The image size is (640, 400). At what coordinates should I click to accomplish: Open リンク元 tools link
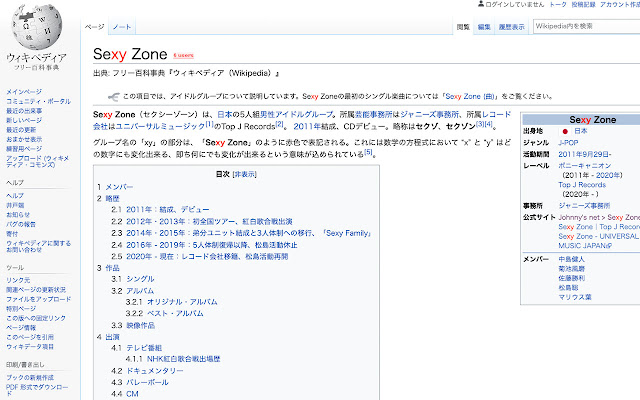pos(18,280)
